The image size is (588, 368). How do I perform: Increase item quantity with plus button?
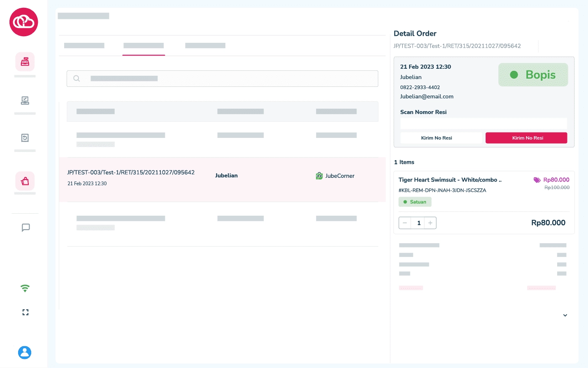coord(430,223)
